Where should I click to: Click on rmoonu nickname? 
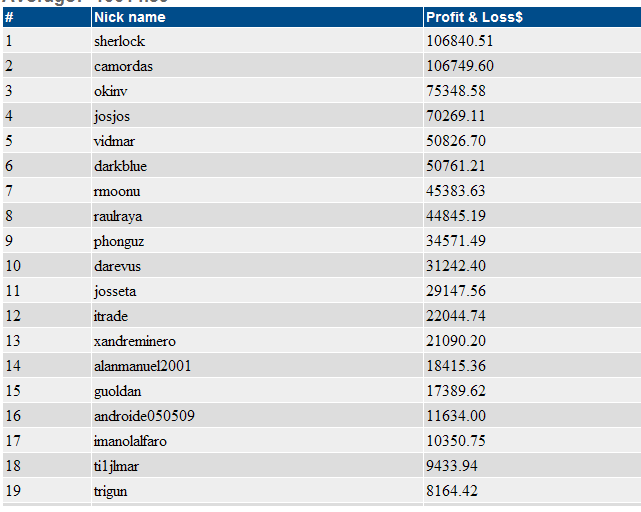point(117,191)
